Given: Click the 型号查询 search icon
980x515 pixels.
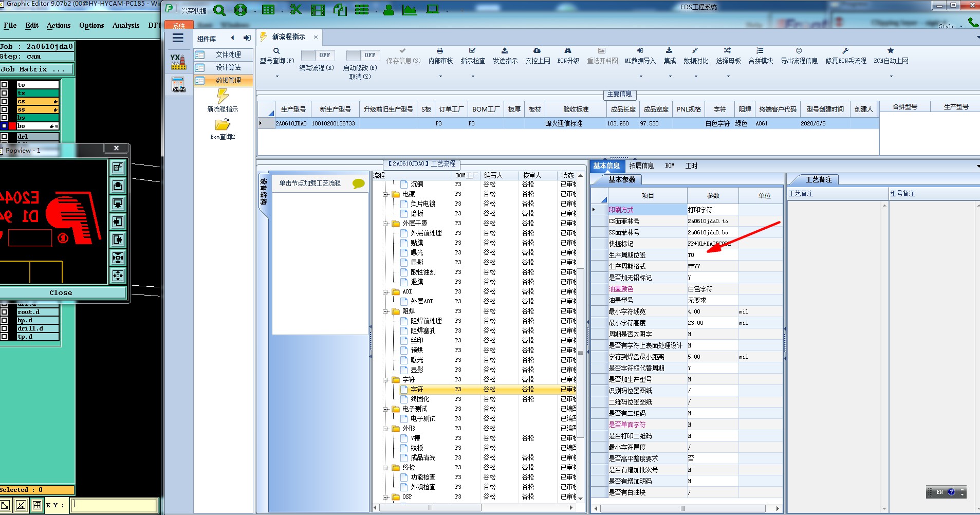Looking at the screenshot, I should (276, 51).
